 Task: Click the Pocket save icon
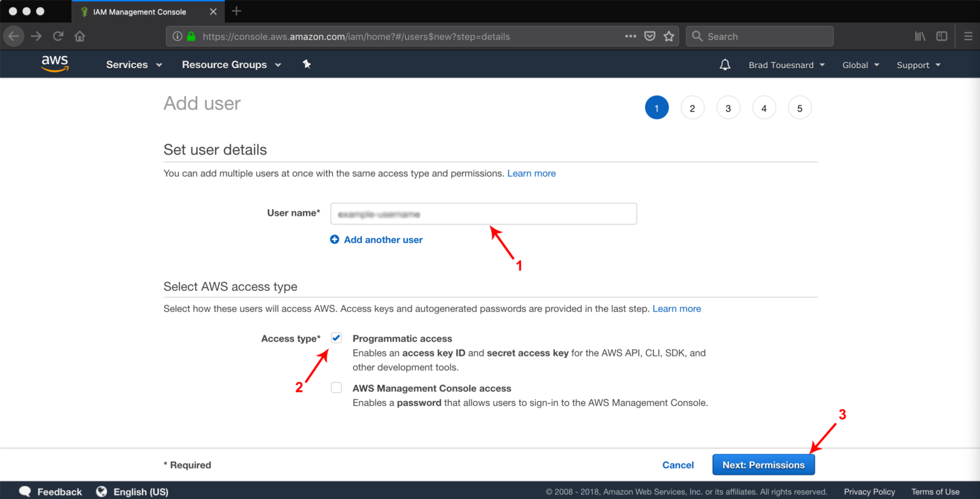pos(650,36)
